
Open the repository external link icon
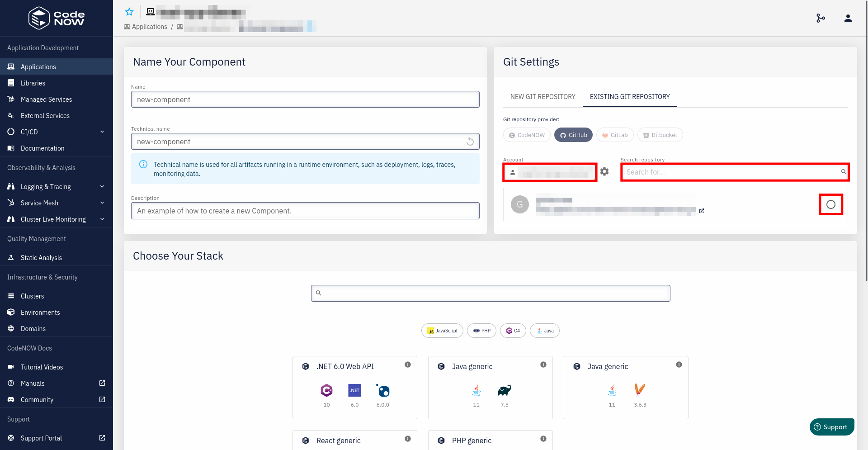pos(702,211)
